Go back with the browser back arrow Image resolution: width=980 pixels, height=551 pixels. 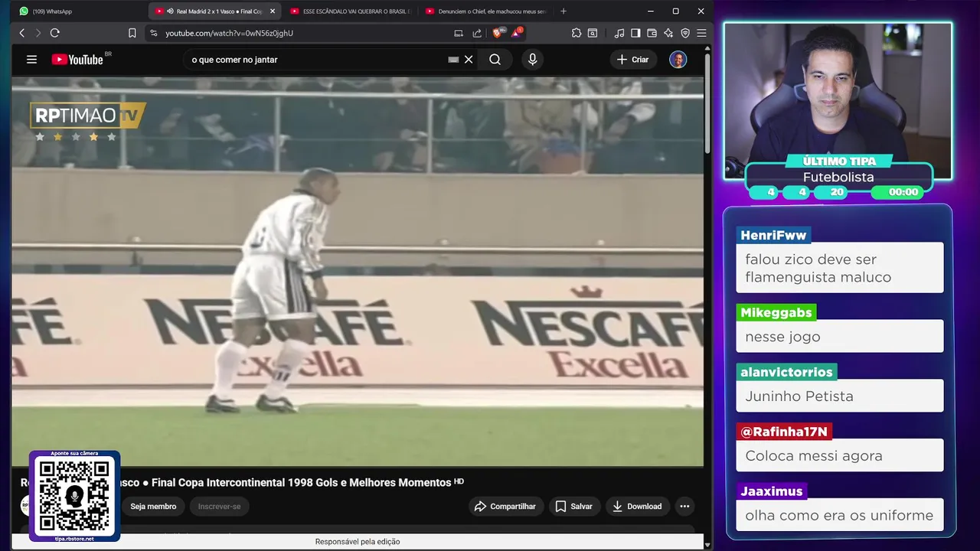tap(21, 33)
